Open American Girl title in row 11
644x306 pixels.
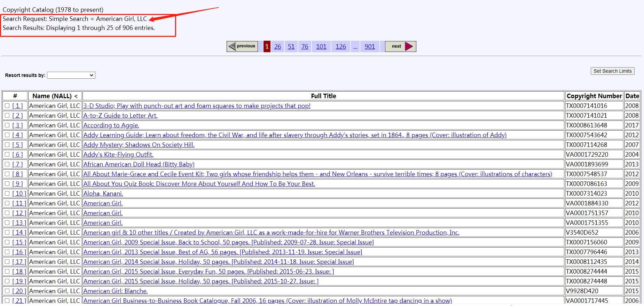pos(103,203)
